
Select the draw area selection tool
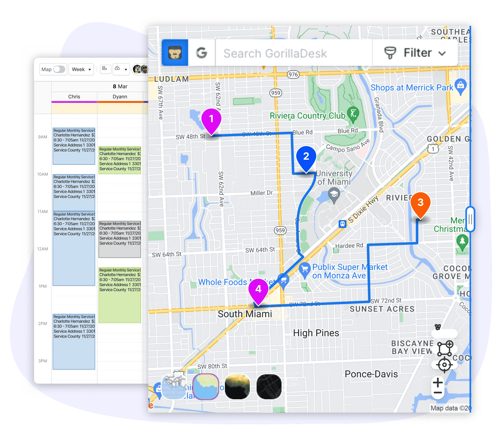pos(444,349)
